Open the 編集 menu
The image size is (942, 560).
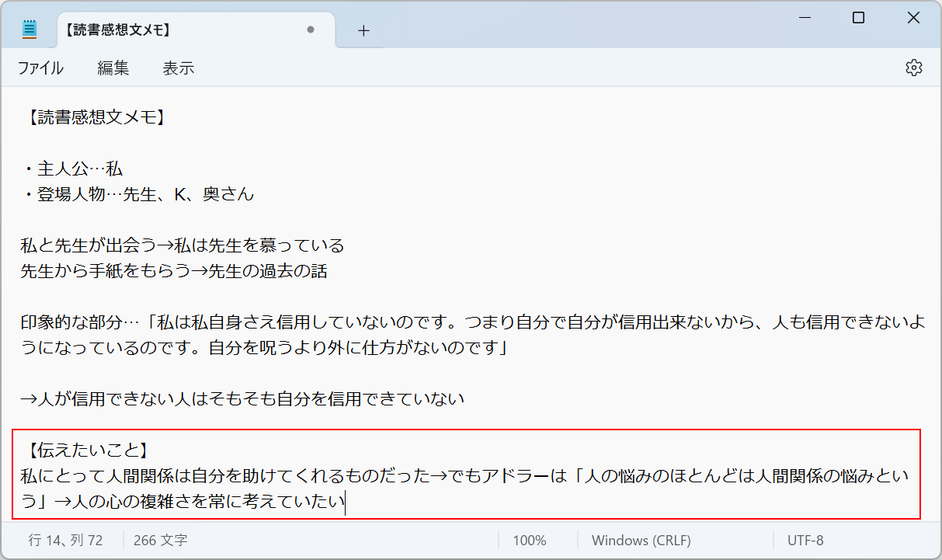[x=113, y=68]
